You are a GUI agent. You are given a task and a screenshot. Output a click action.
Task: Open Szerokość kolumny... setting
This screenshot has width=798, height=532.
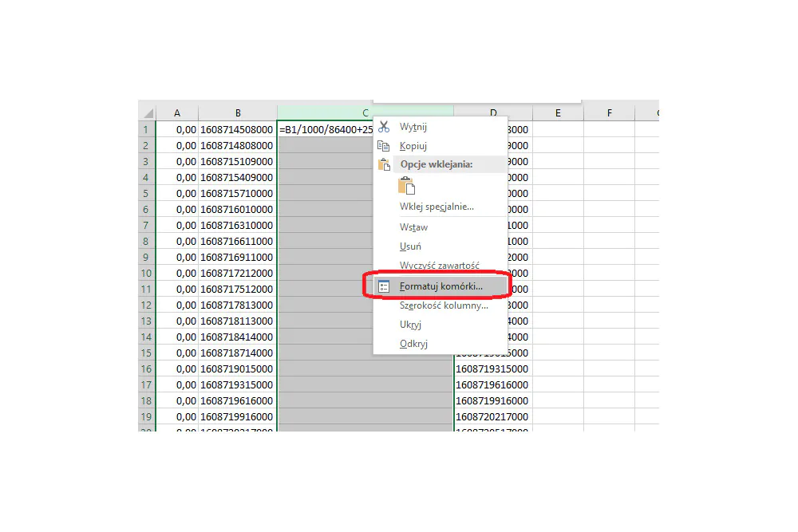coord(444,305)
